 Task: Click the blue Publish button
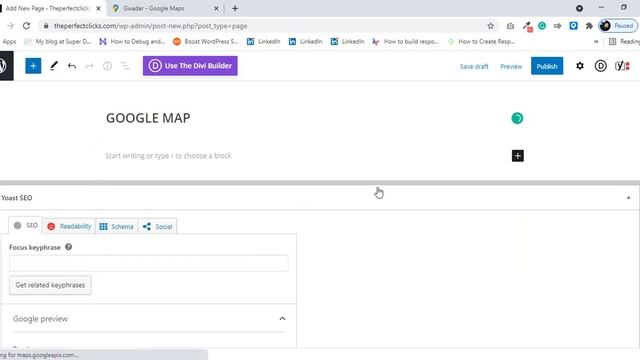tap(547, 66)
